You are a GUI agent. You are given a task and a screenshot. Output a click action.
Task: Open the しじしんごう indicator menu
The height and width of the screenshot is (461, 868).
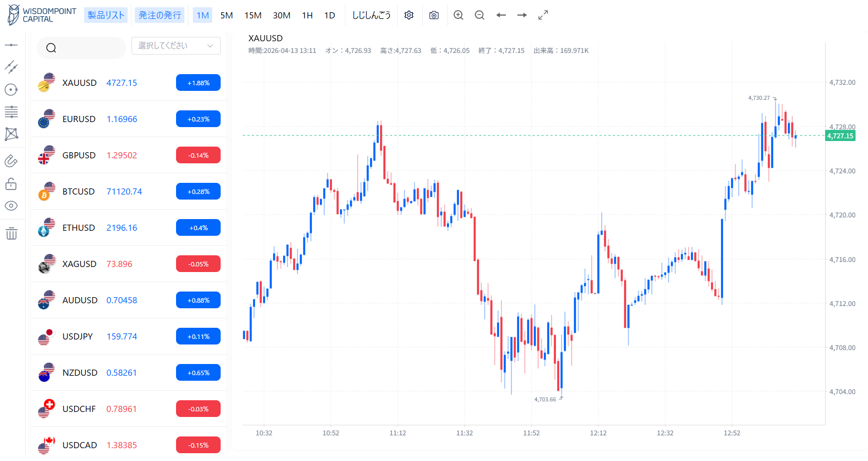click(371, 15)
